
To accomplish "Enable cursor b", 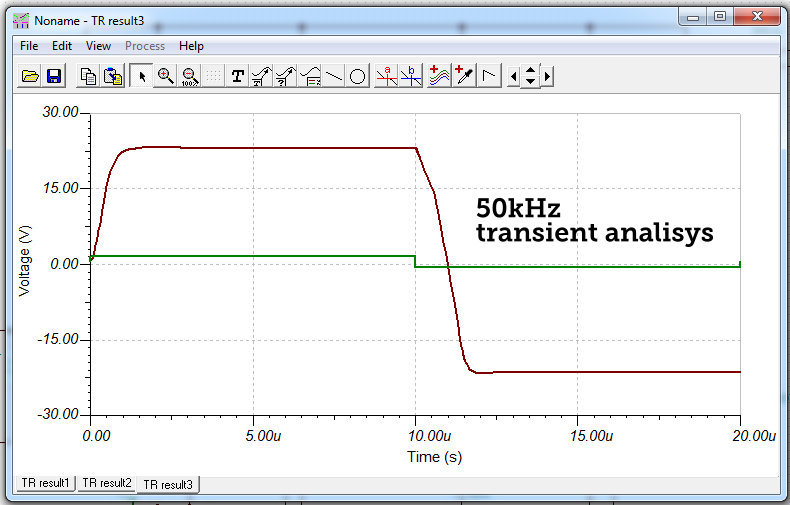I will click(x=411, y=76).
